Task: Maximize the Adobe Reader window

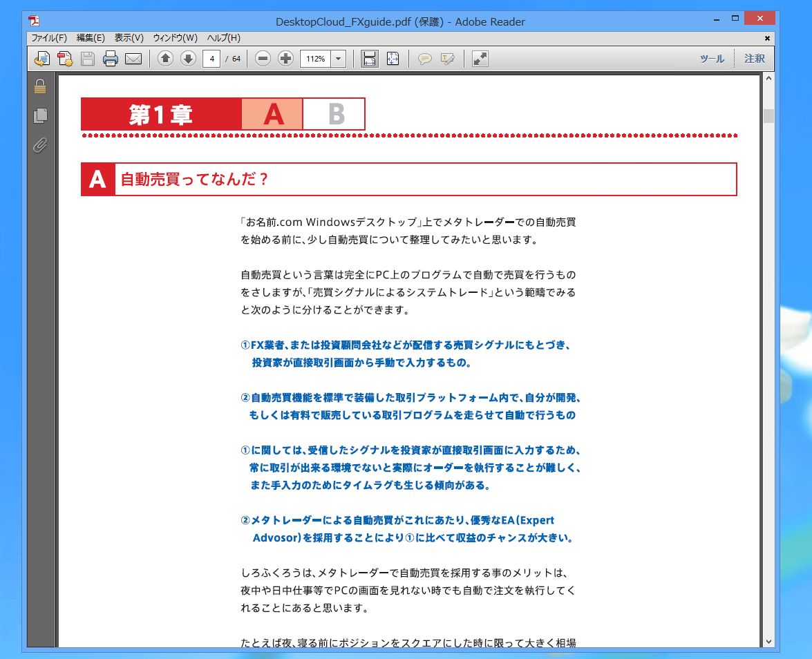Action: click(735, 19)
